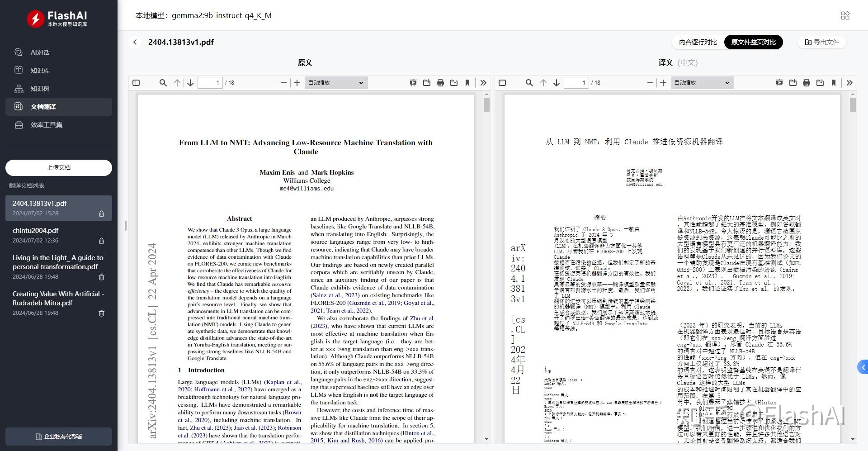Viewport: 868px width, 451px height.
Task: Enter presentation mode in 译文 viewer
Action: (x=779, y=83)
